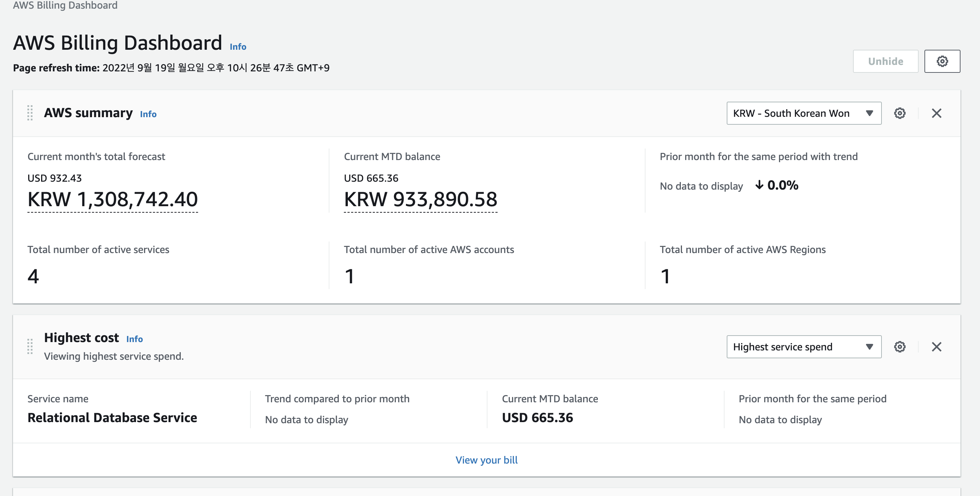Click 'Total number of active AWS accounts' label
The height and width of the screenshot is (496, 980).
pos(429,250)
